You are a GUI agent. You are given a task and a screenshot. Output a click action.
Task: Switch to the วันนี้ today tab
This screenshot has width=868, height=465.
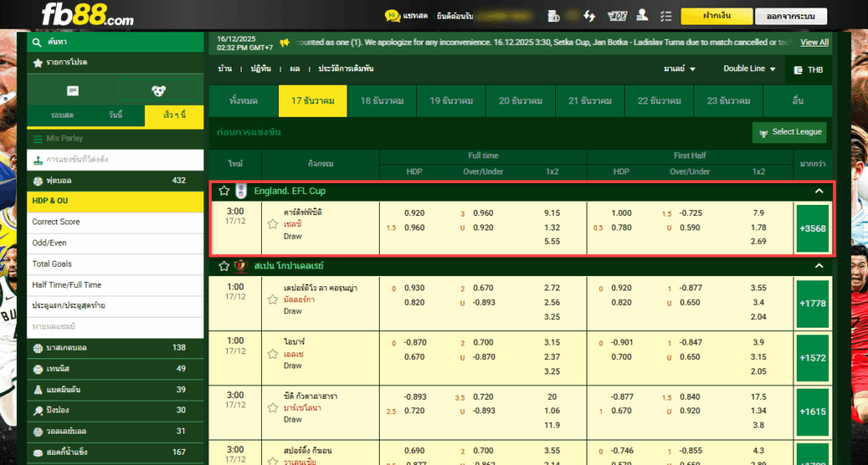pos(116,115)
